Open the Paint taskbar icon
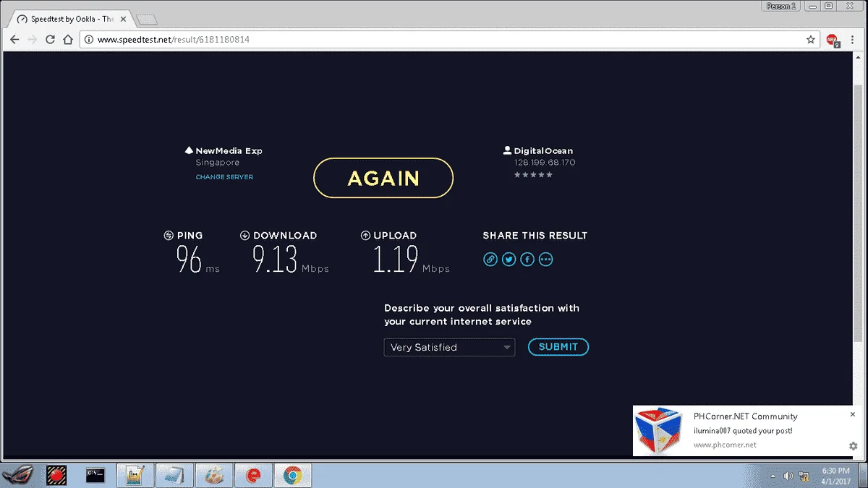 pyautogui.click(x=213, y=475)
